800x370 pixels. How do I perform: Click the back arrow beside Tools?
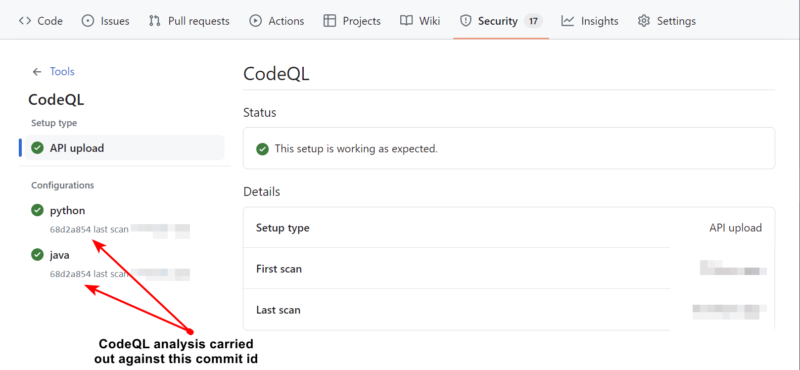[37, 72]
